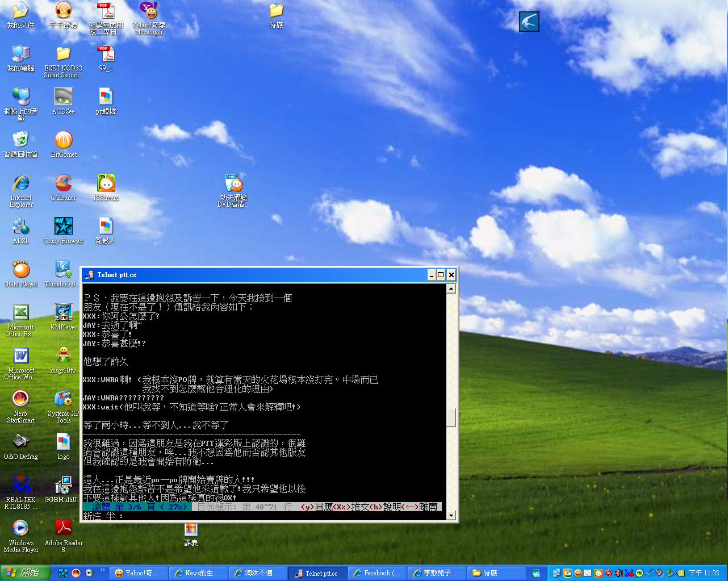Viewport: 728px width, 581px height.
Task: Open the BitComet desktop icon
Action: point(64,140)
